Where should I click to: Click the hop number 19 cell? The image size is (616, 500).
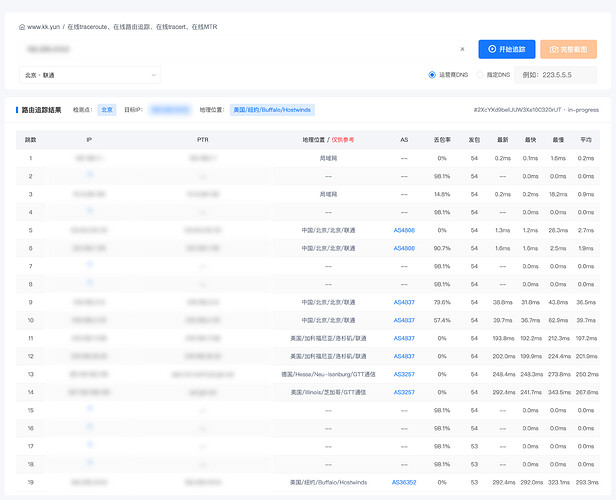tap(31, 482)
